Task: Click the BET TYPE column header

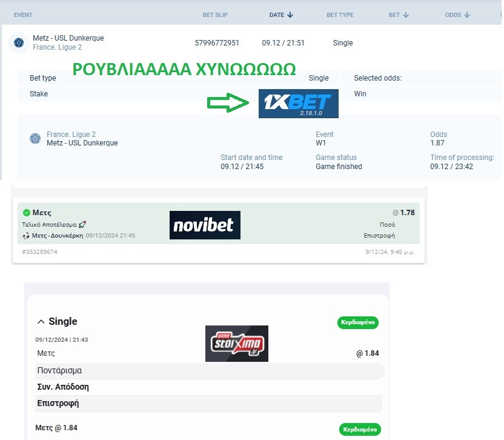Action: [x=340, y=15]
